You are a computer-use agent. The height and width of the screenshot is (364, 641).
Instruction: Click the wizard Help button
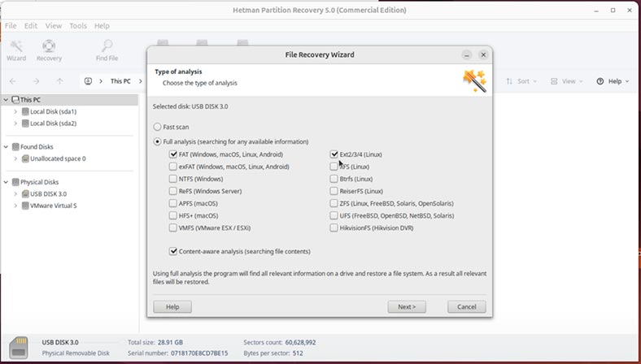[172, 307]
